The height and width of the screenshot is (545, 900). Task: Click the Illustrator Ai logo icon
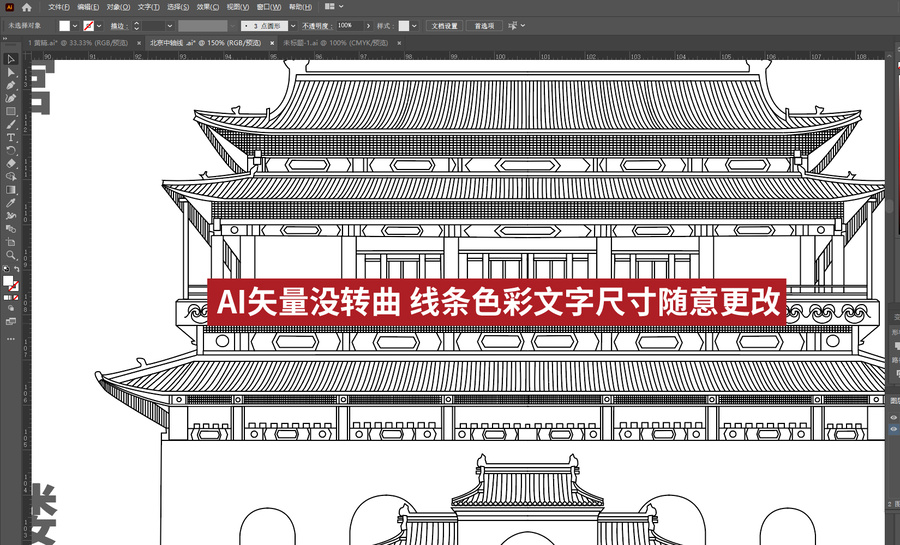pyautogui.click(x=9, y=7)
